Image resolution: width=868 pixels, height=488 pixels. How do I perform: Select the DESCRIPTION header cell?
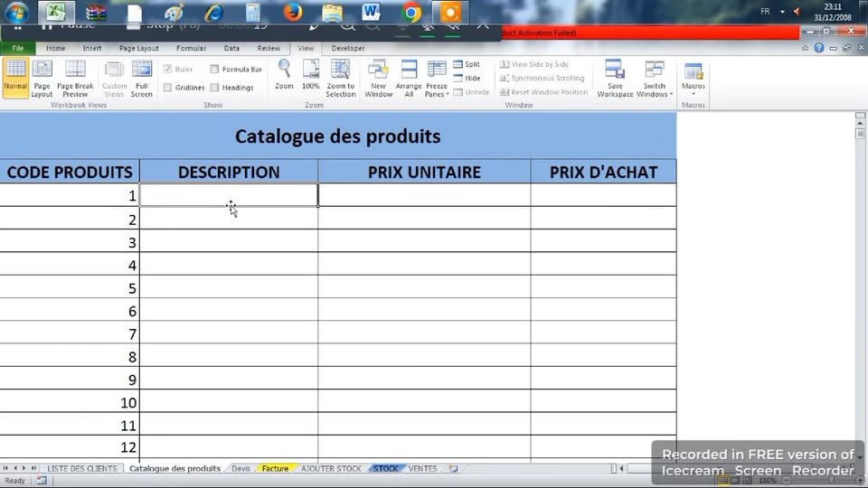[x=229, y=172]
